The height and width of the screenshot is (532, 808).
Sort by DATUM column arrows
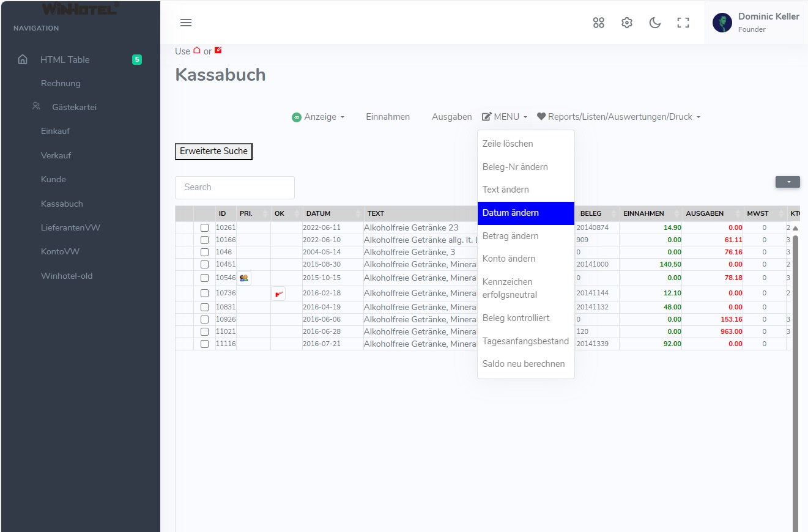click(x=358, y=213)
